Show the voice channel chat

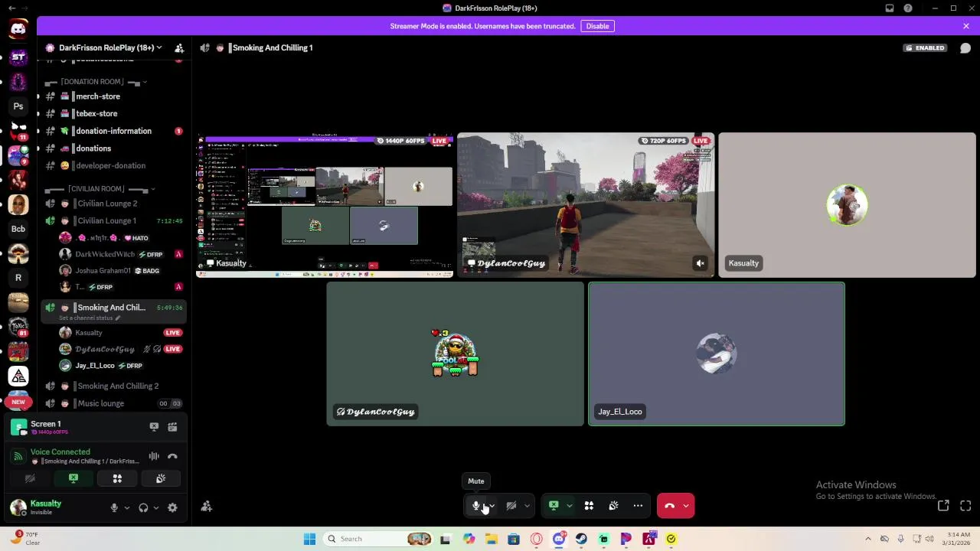pos(965,47)
